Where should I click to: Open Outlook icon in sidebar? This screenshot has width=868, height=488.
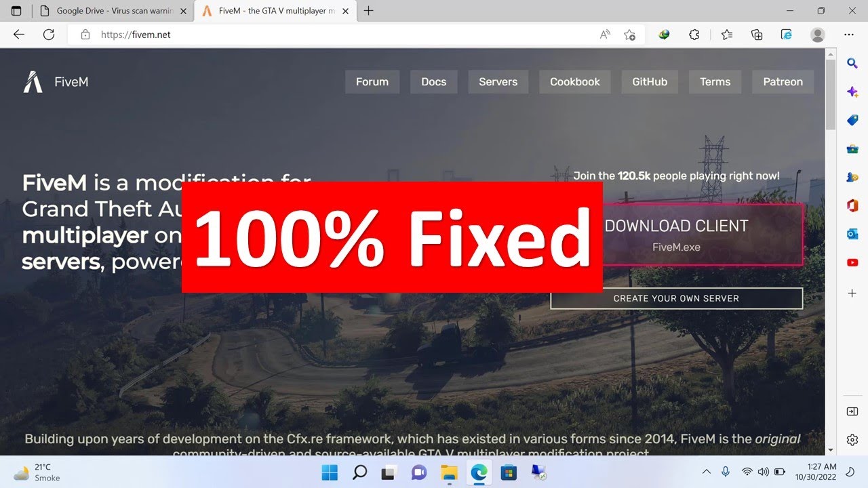tap(852, 234)
